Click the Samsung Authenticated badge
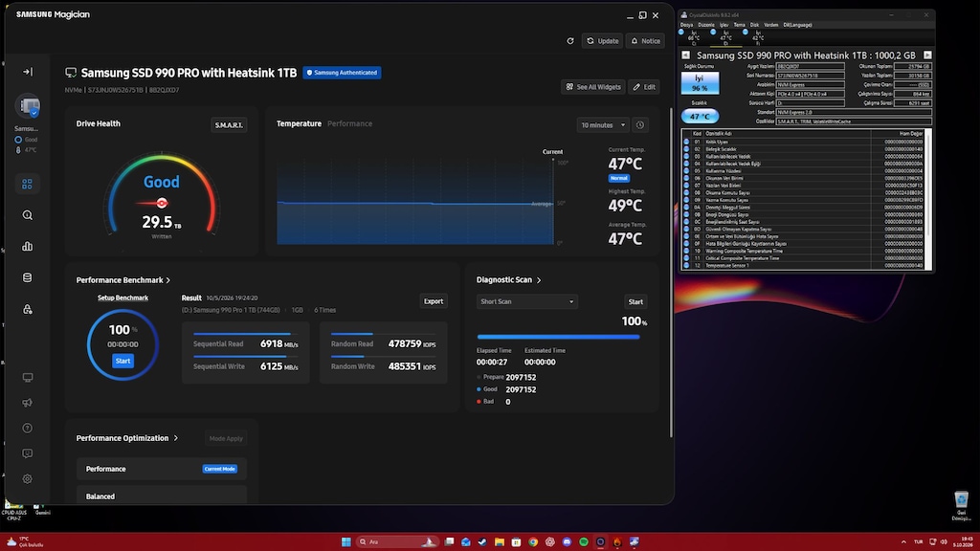This screenshot has height=551, width=980. 342,73
